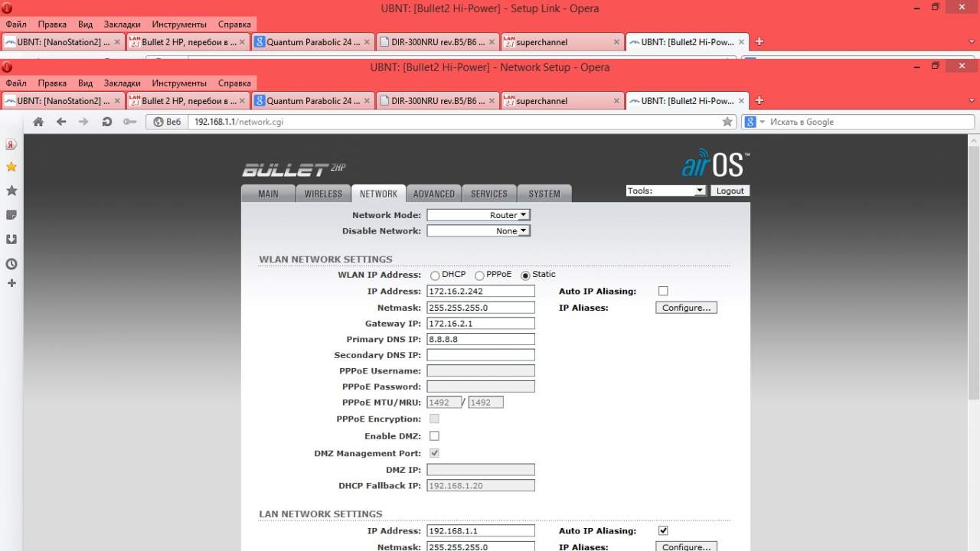Open the SYSTEM tab
Image resolution: width=980 pixels, height=551 pixels.
(x=544, y=194)
